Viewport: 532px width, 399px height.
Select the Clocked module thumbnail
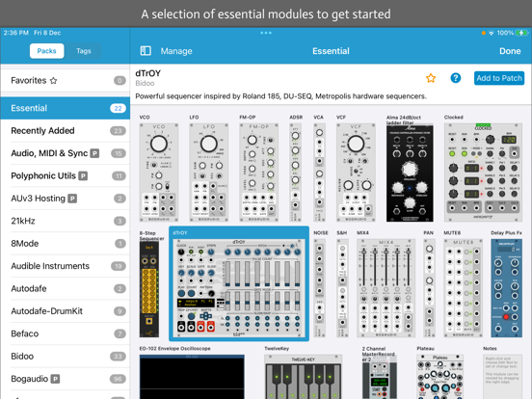coord(483,173)
